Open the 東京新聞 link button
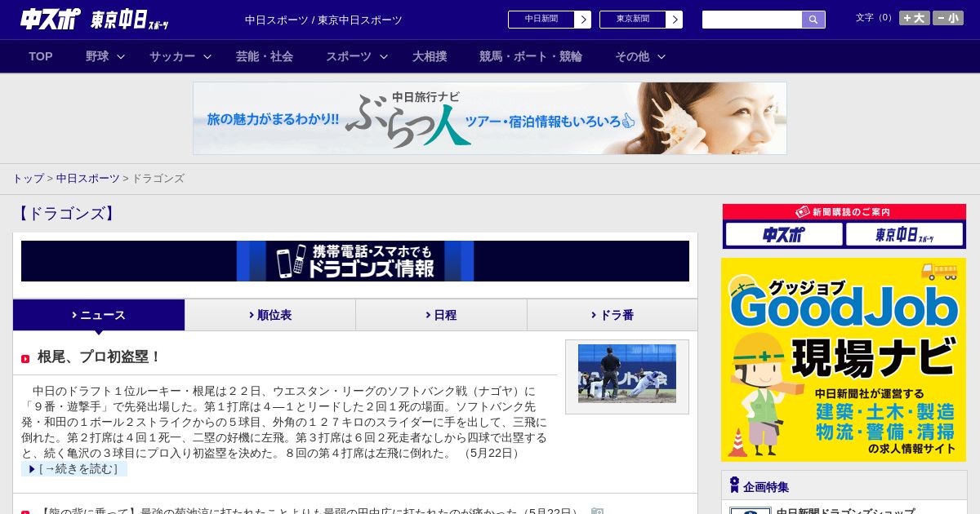 633,20
